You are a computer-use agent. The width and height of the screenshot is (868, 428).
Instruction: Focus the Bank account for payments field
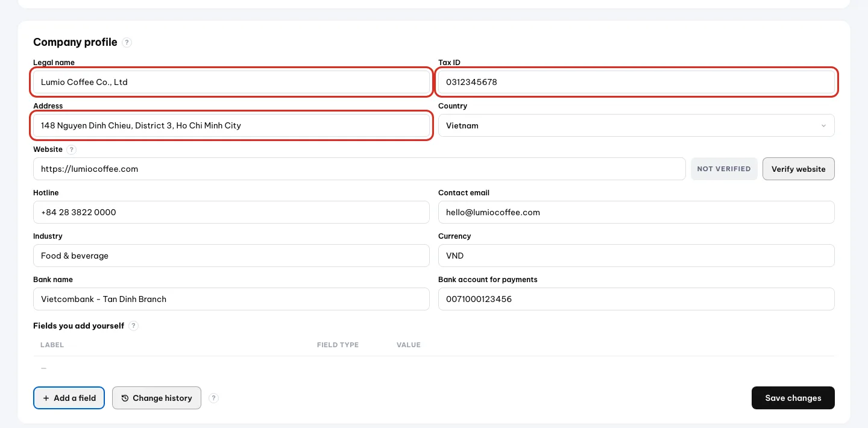[636, 299]
